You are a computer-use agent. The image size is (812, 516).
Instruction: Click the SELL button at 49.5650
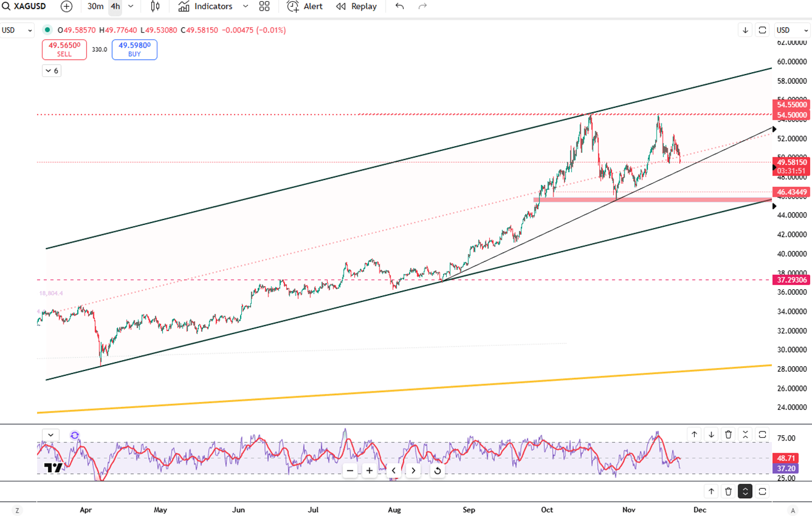coord(64,49)
